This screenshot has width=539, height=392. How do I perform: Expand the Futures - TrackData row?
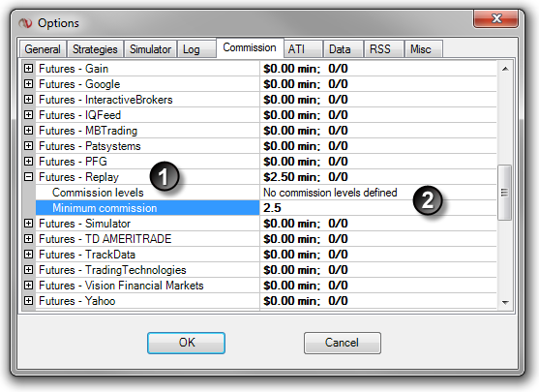coord(28,255)
